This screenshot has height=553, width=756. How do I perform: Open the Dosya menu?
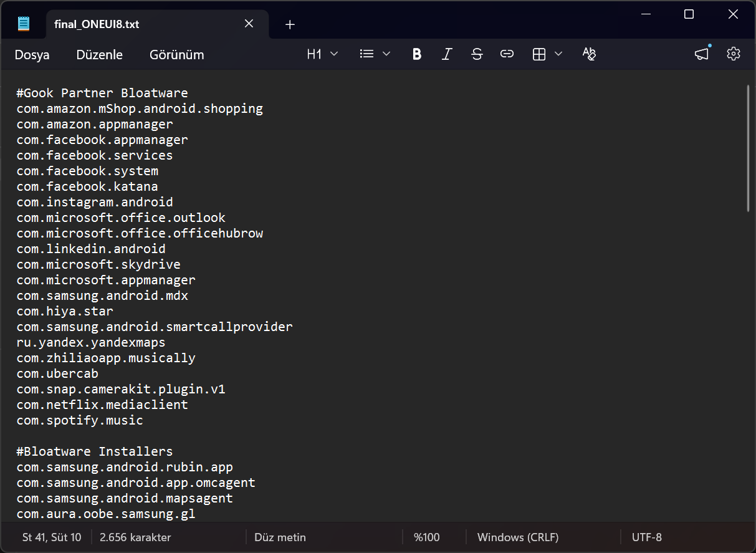tap(32, 54)
